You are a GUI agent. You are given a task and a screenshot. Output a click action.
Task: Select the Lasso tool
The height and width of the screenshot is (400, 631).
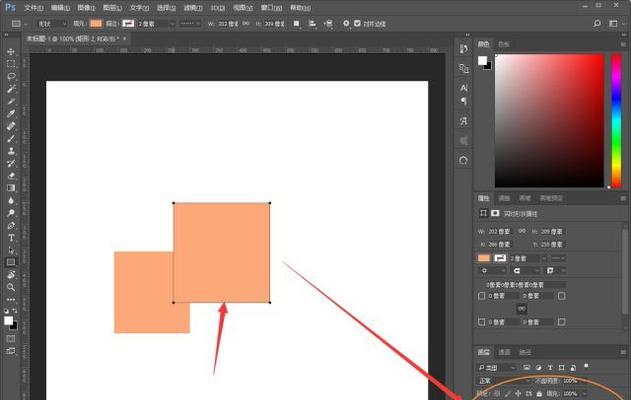pyautogui.click(x=11, y=76)
